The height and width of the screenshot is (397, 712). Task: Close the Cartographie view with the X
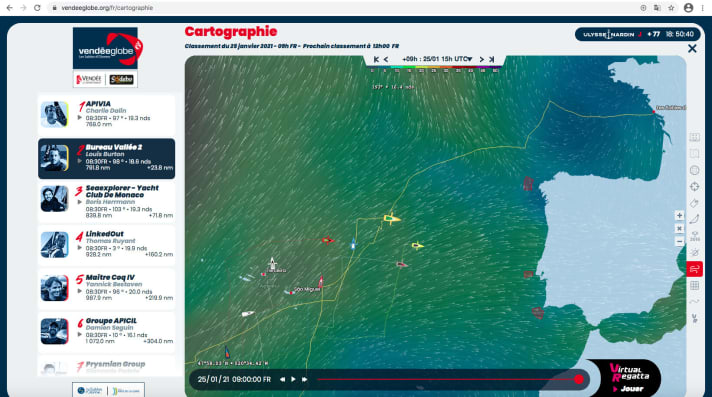(692, 48)
